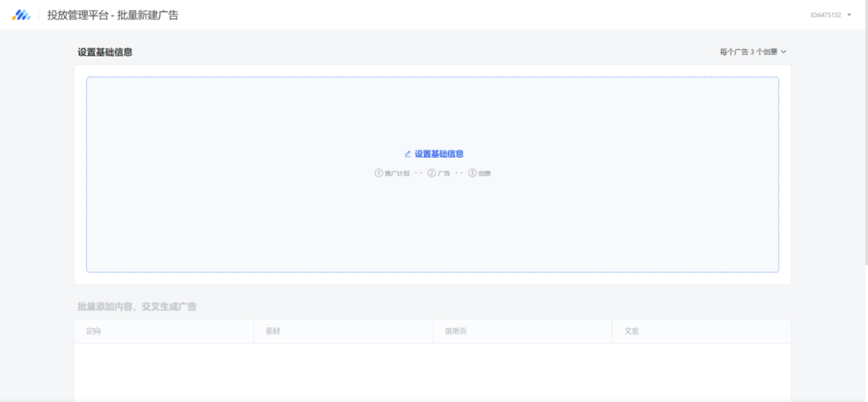Click the chevron next to 每个广告 3 个创意
The width and height of the screenshot is (868, 402).
(x=784, y=51)
